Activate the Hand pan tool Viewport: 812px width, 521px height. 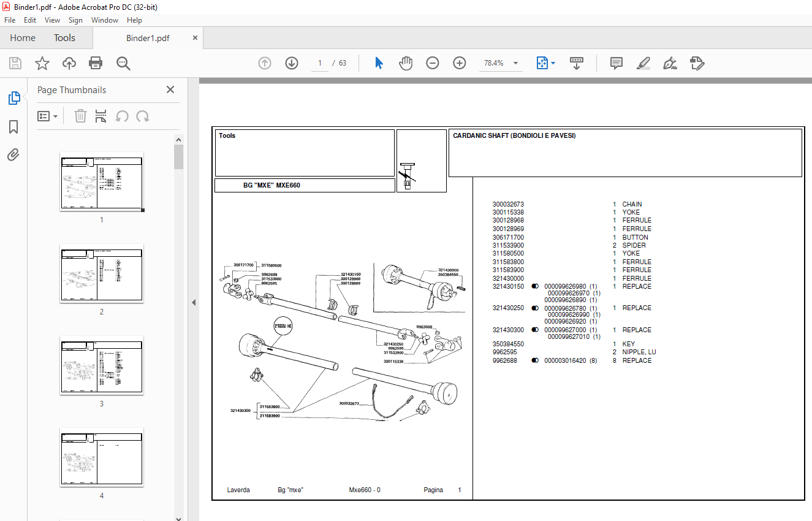[x=406, y=63]
